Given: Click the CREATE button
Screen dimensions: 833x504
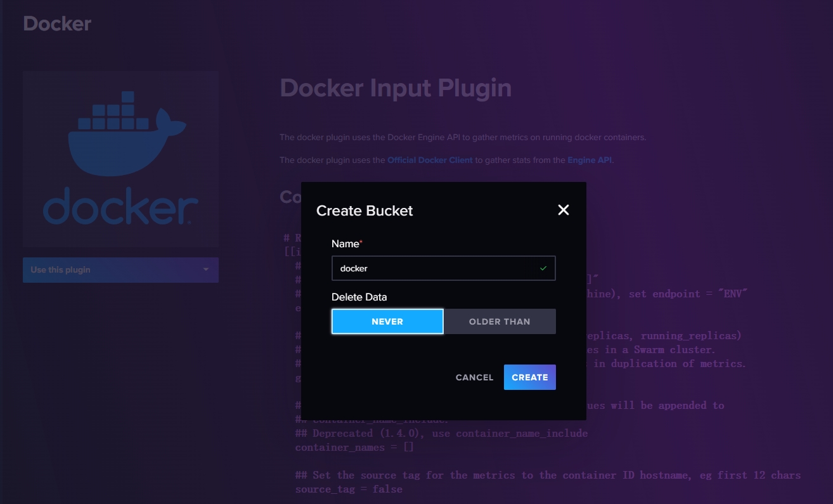Looking at the screenshot, I should (530, 377).
